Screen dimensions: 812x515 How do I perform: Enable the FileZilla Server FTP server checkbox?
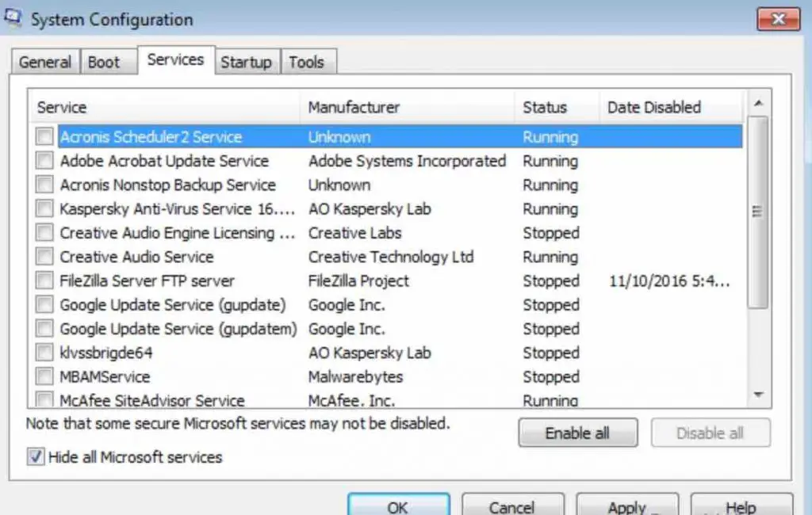pos(44,280)
